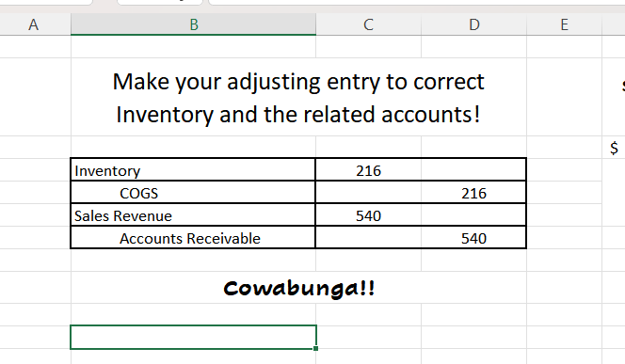The height and width of the screenshot is (364, 625).
Task: Select column B header
Action: pyautogui.click(x=194, y=24)
